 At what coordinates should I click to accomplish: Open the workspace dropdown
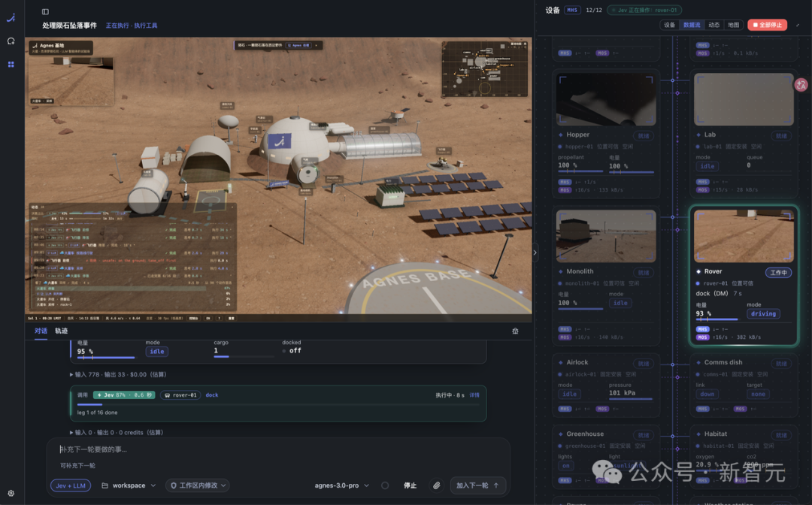[x=129, y=485]
